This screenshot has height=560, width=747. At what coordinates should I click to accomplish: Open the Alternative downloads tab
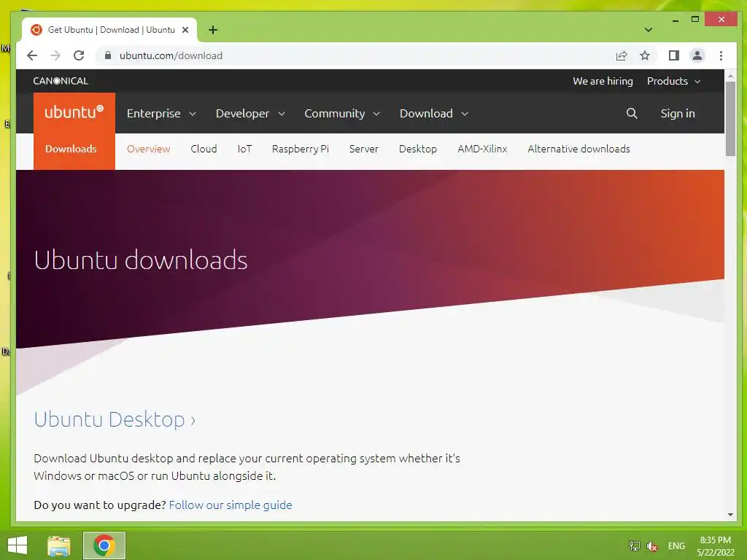tap(578, 149)
